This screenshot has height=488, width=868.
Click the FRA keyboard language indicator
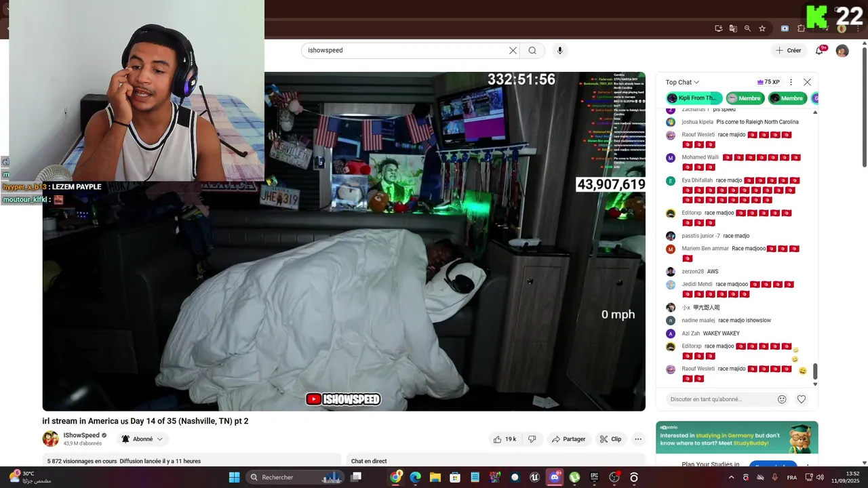click(x=792, y=478)
